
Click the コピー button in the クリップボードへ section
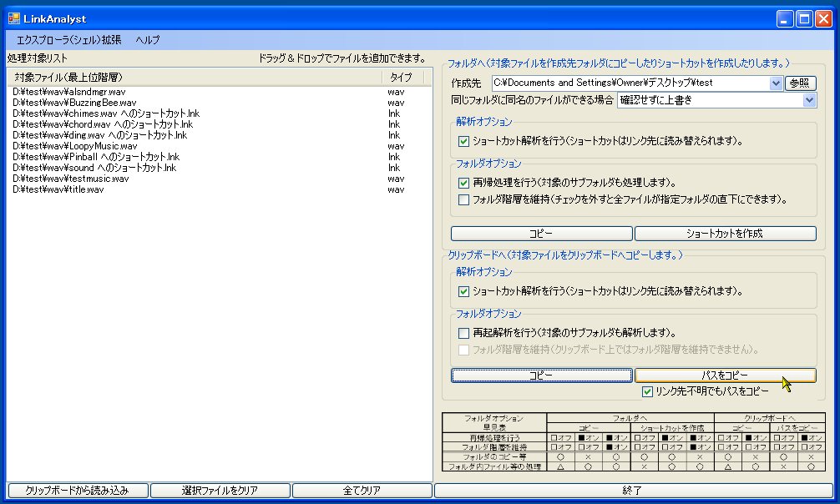tap(542, 375)
